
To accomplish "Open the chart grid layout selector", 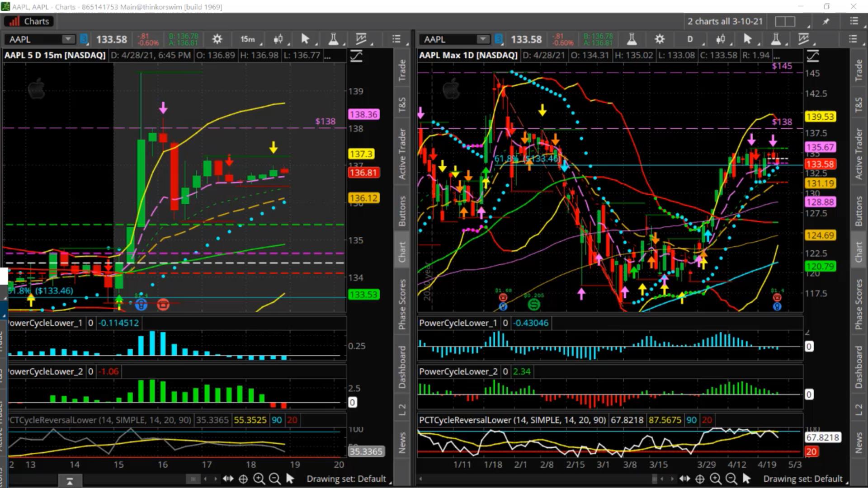I will pos(785,21).
